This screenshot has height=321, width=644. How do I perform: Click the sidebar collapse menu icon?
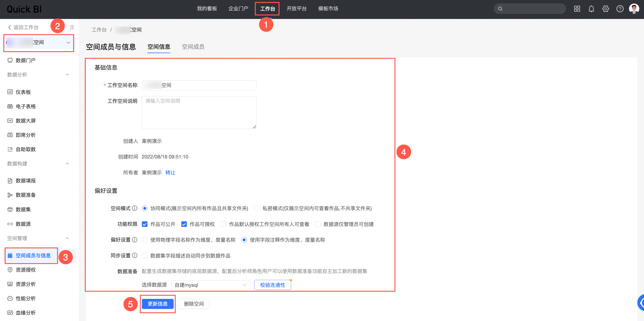[x=72, y=27]
